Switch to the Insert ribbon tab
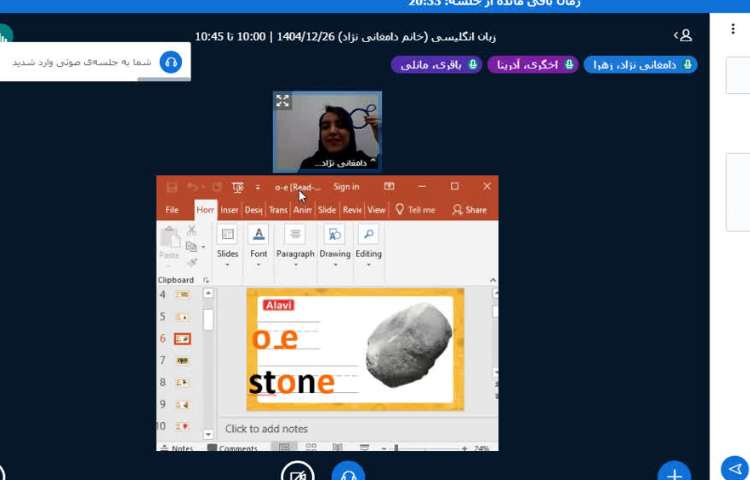This screenshot has width=750, height=480. (230, 210)
